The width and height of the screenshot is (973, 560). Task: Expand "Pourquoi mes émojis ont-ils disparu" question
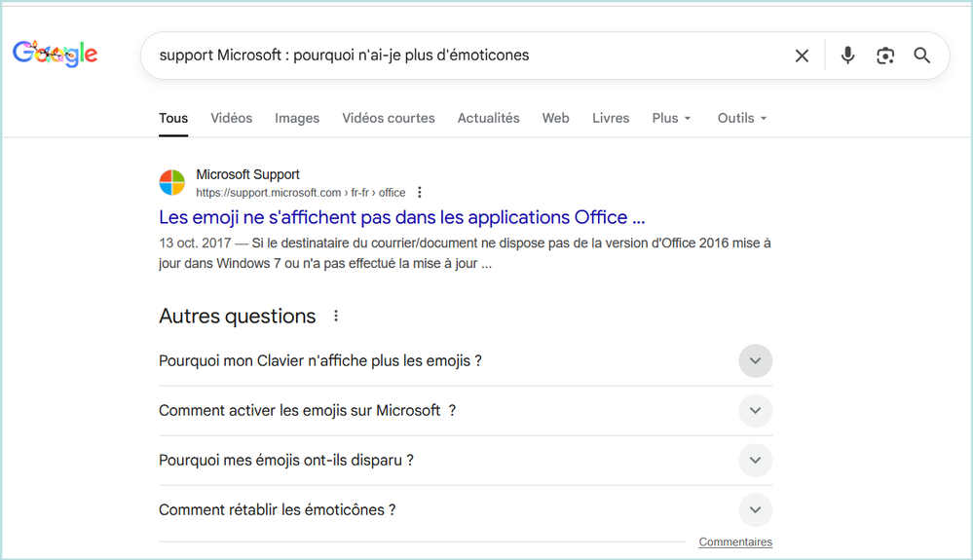point(755,461)
